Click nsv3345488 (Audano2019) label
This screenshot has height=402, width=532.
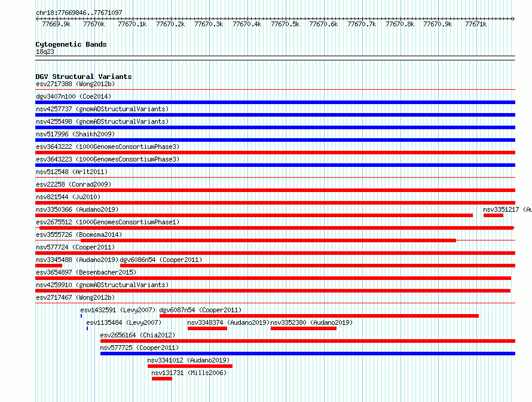(77, 260)
